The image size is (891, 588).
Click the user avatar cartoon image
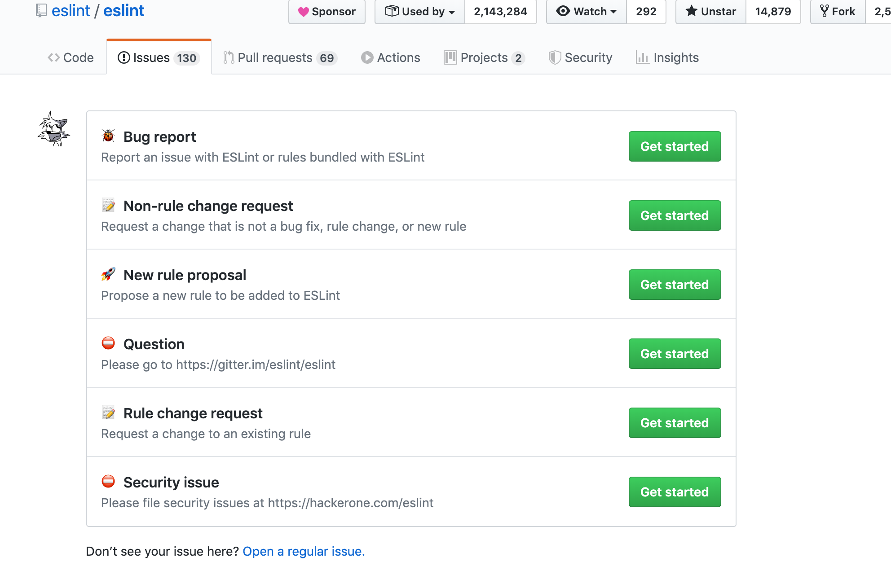54,129
